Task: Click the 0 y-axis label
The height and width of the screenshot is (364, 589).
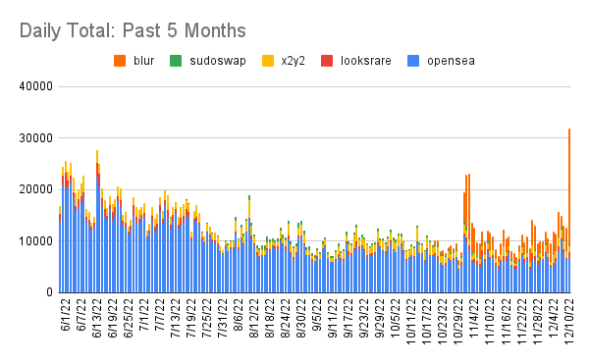Action: [50, 292]
